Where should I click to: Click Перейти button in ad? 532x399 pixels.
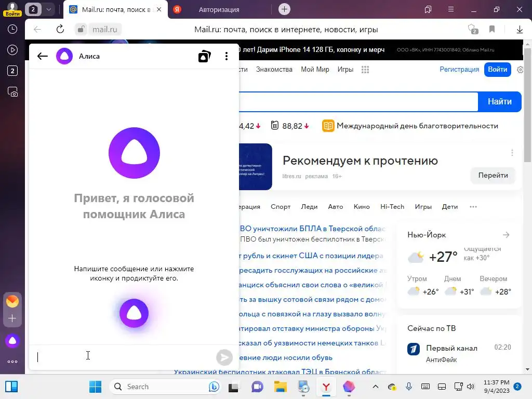493,176
